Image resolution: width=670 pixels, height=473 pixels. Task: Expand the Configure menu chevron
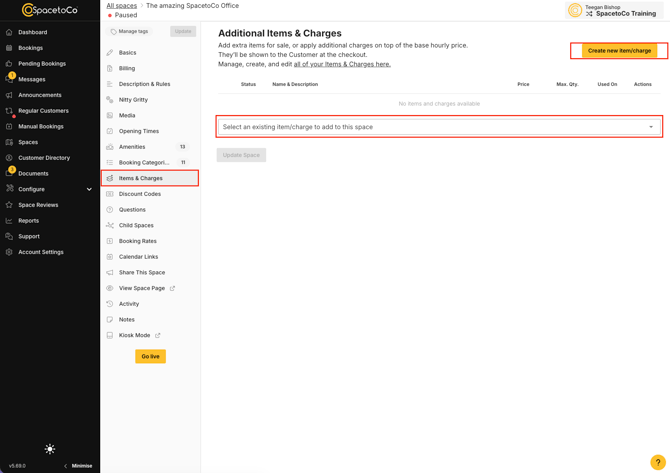pos(89,189)
